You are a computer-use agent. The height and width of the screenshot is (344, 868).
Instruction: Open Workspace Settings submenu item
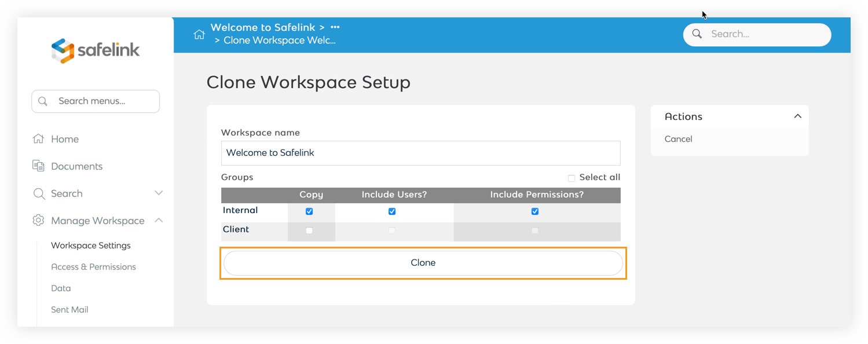click(x=91, y=246)
